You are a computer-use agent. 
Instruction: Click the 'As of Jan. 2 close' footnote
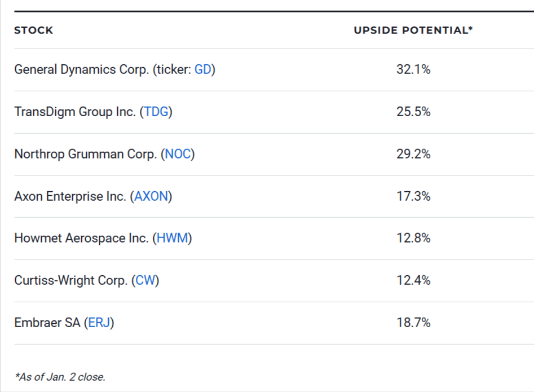(60, 377)
